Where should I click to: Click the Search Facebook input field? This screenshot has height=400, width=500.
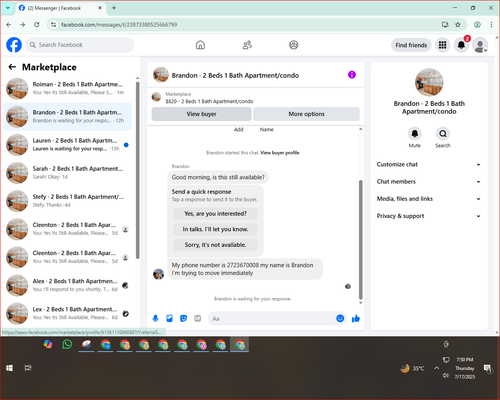(80, 45)
